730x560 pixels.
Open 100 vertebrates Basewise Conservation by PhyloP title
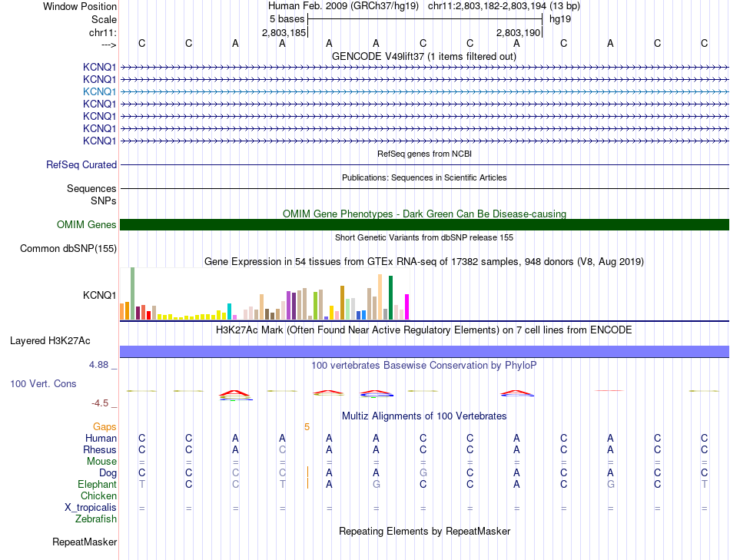[424, 366]
